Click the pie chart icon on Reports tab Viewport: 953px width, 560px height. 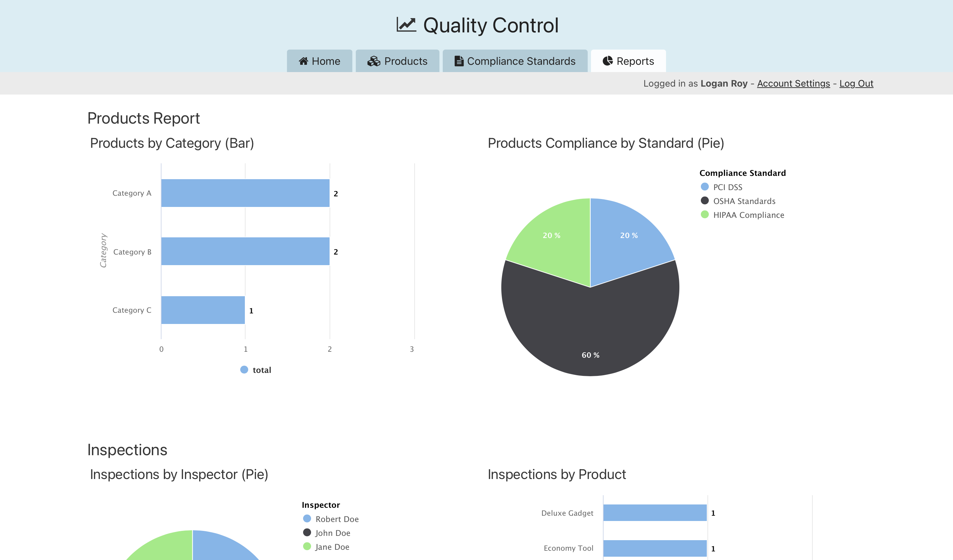(x=607, y=61)
